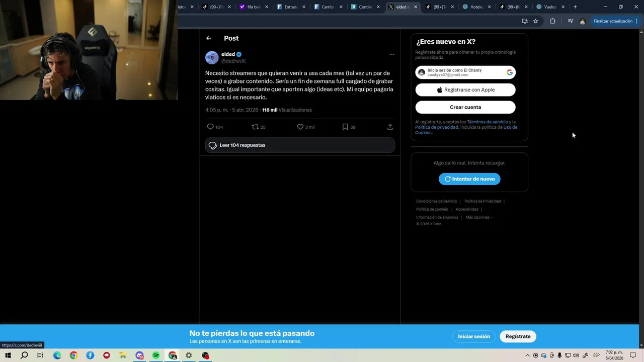Screen dimensions: 644x362
Task: Open Condiciones de Servicio footer link
Action: [436, 201]
